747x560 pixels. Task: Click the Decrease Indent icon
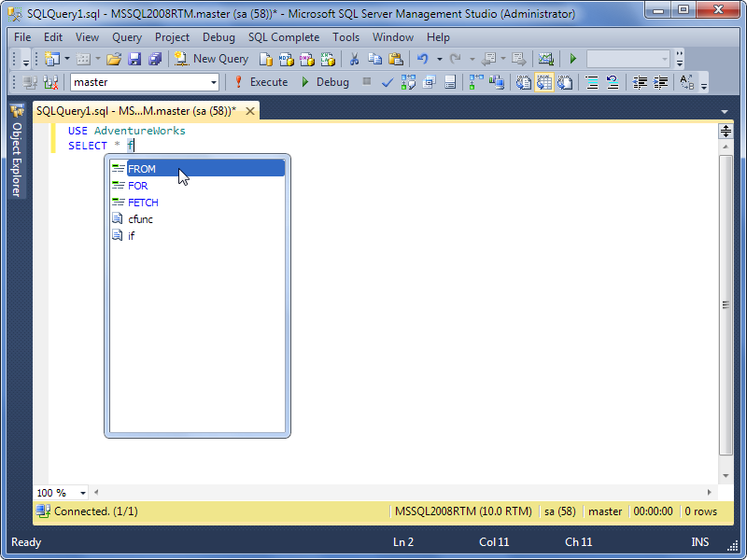640,82
